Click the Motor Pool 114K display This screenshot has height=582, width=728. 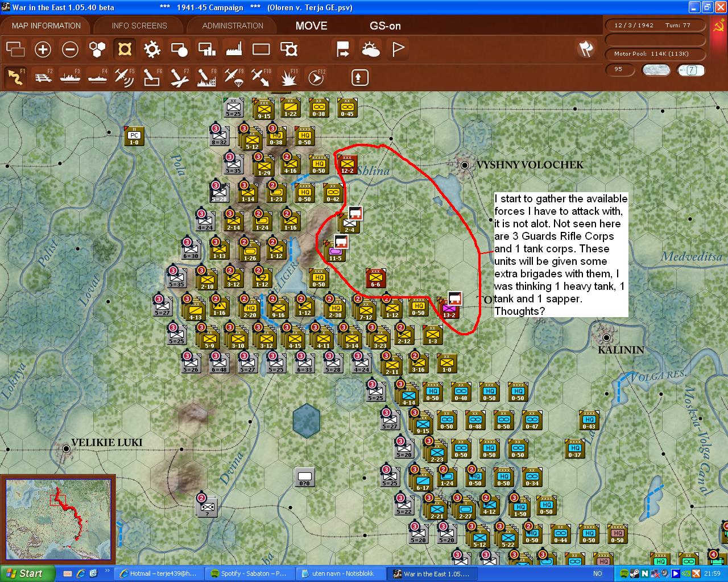655,53
